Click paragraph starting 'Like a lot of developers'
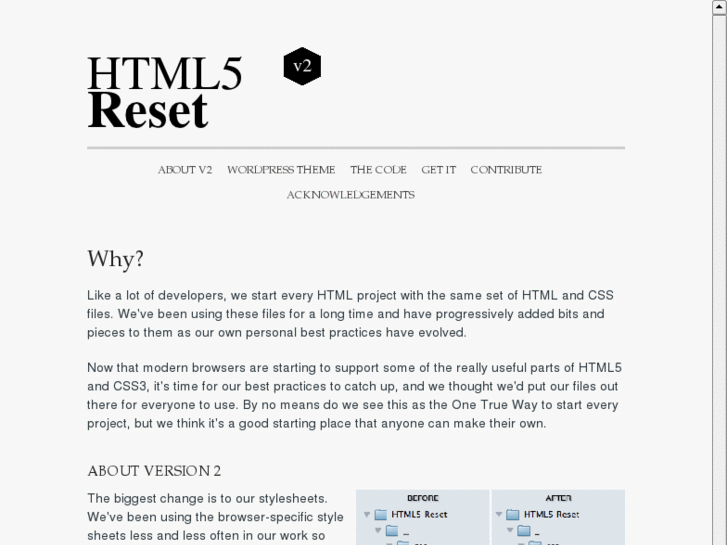 351,314
